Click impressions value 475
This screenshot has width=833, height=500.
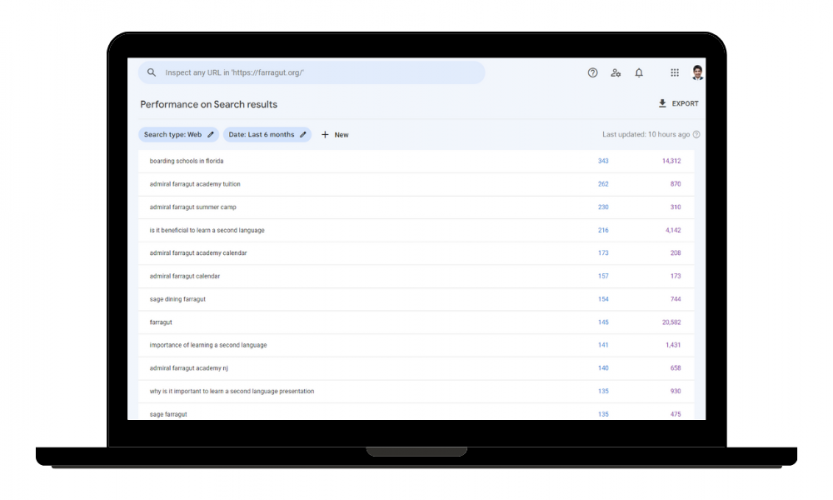click(x=675, y=414)
